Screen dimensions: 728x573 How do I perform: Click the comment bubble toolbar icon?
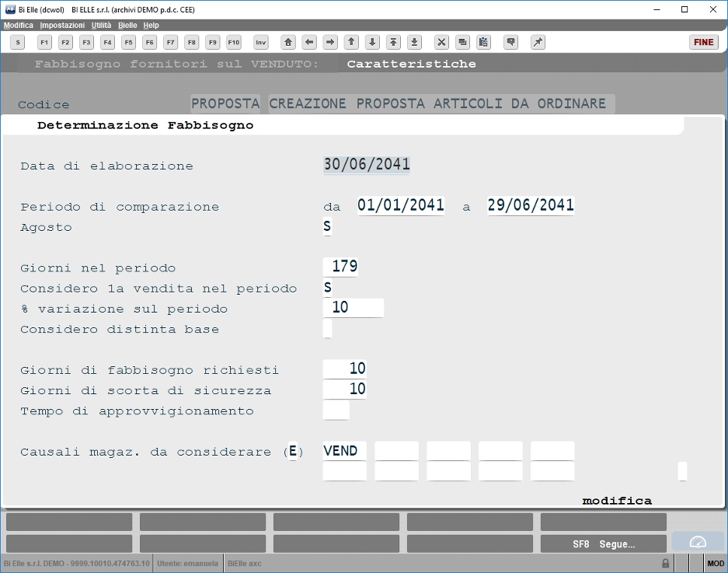(510, 42)
